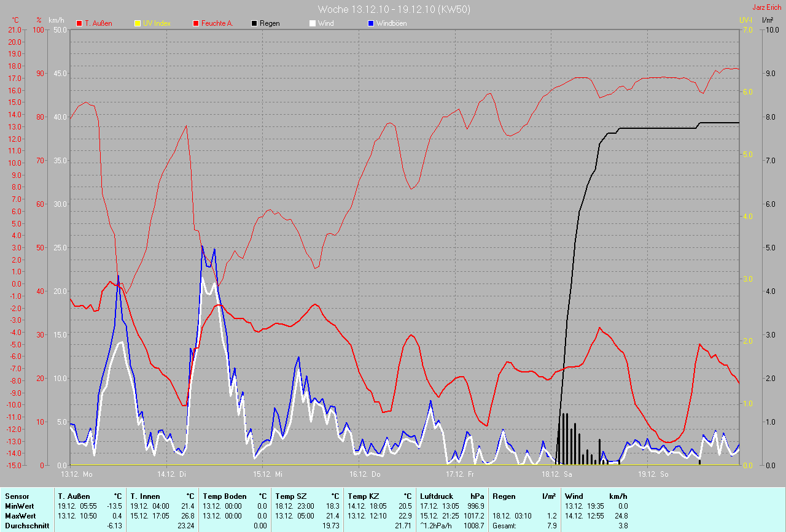Click the blue Windböen legend swatch

click(371, 23)
